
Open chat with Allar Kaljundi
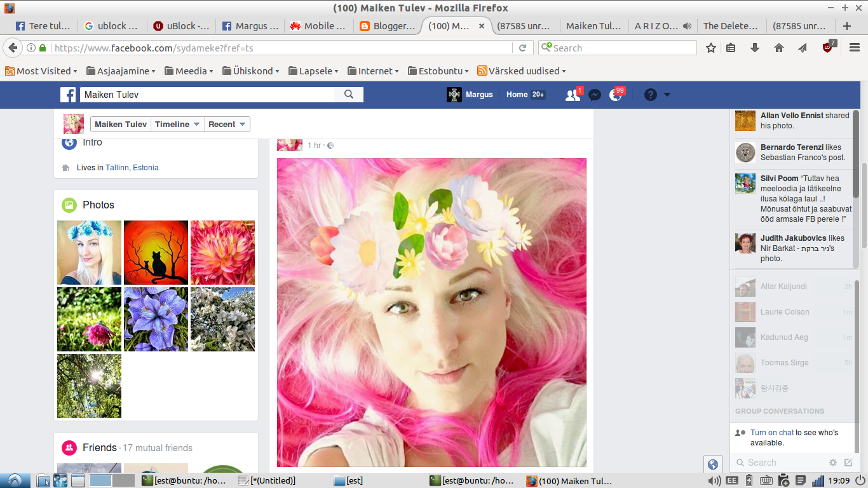(794, 287)
